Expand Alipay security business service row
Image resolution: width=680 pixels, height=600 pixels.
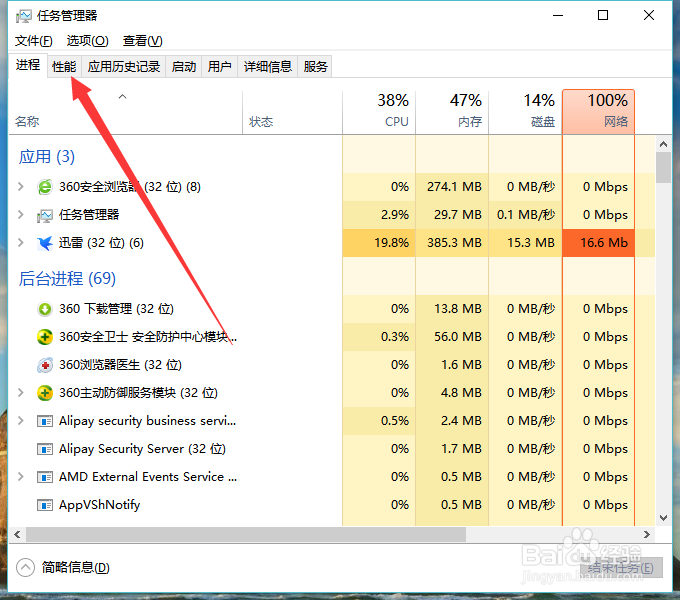tap(20, 421)
